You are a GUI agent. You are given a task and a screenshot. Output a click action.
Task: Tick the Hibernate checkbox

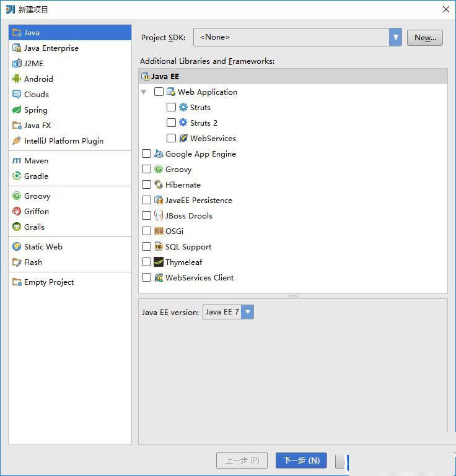146,184
